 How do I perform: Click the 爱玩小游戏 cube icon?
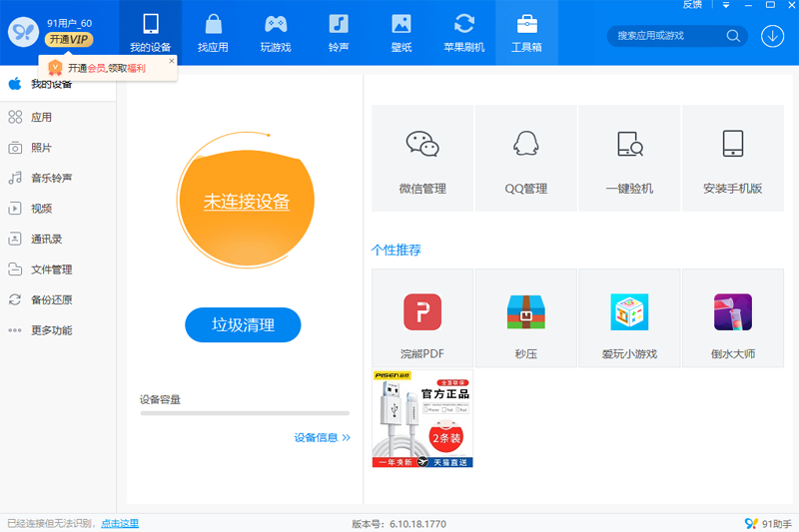pyautogui.click(x=629, y=312)
